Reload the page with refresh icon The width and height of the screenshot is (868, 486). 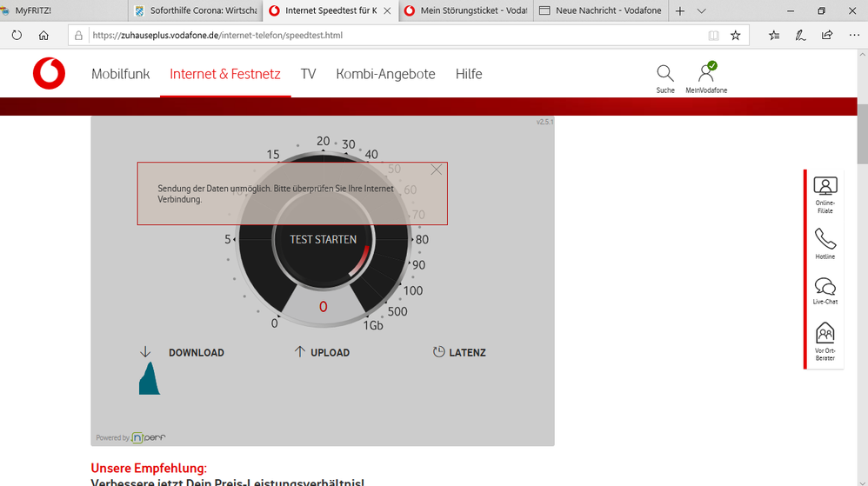click(17, 36)
